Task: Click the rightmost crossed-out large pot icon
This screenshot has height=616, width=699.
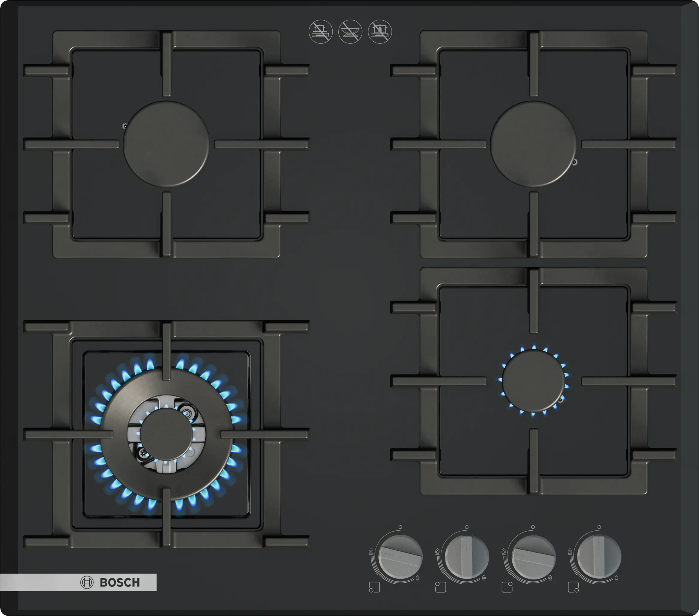Action: [380, 32]
